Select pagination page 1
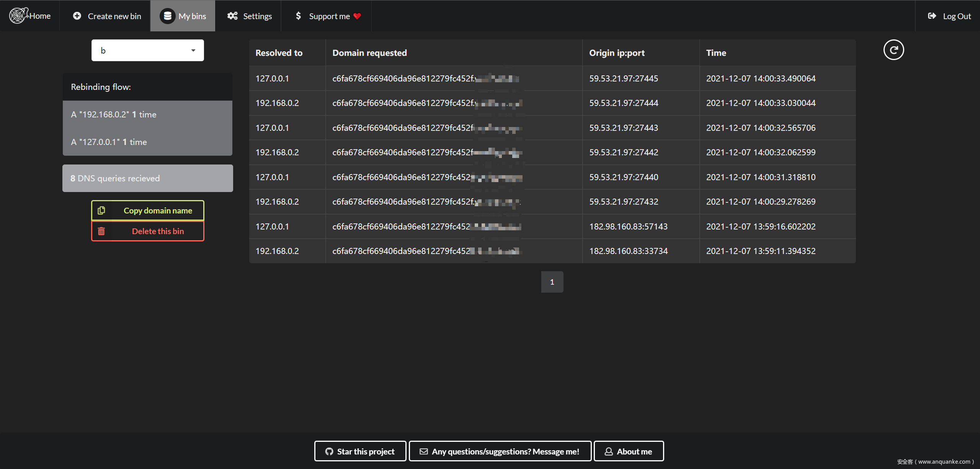 coord(552,282)
